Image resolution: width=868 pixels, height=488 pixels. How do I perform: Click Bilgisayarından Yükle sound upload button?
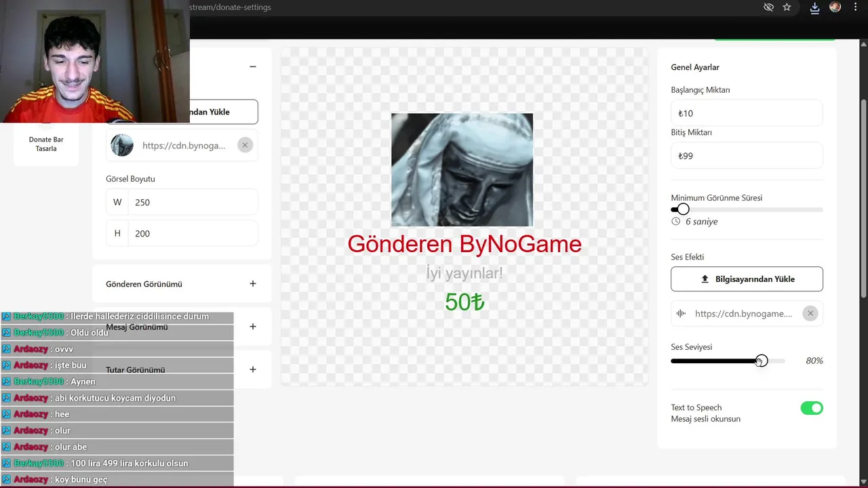pos(747,279)
